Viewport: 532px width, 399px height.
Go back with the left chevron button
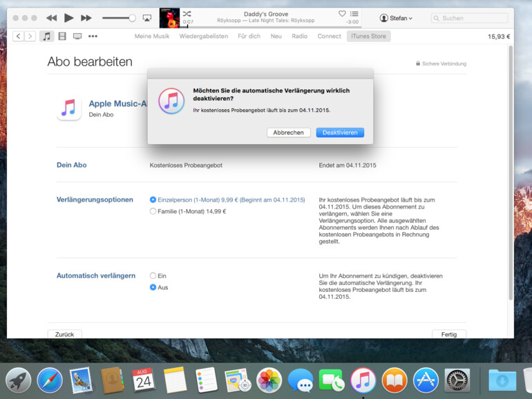coord(19,36)
